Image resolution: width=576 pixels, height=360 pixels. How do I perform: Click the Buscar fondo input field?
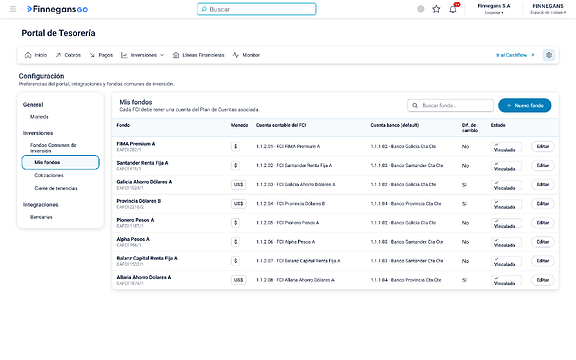[450, 105]
